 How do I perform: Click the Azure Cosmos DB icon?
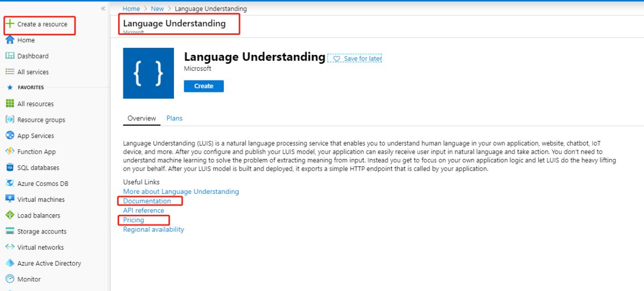[10, 184]
